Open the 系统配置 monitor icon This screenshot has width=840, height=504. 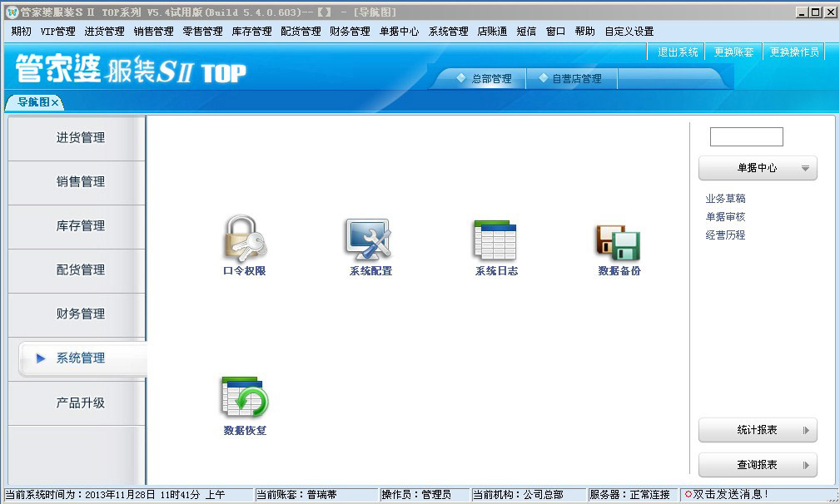click(369, 240)
